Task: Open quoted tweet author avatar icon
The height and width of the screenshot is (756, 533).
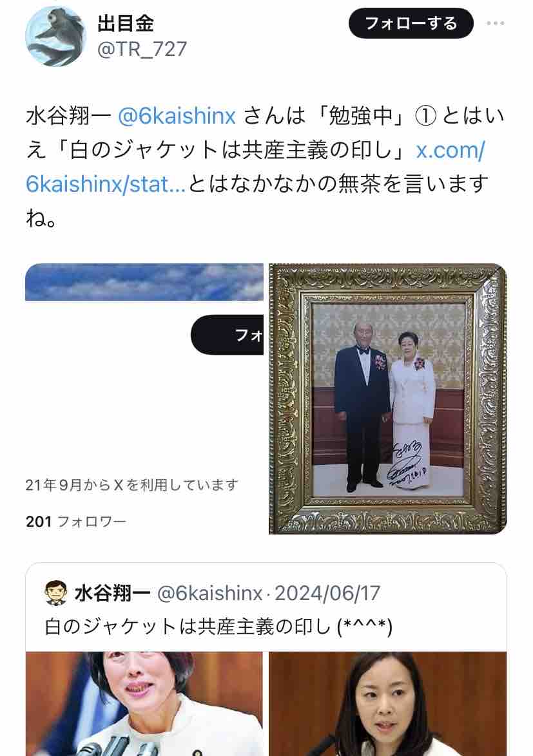Action: pos(56,593)
